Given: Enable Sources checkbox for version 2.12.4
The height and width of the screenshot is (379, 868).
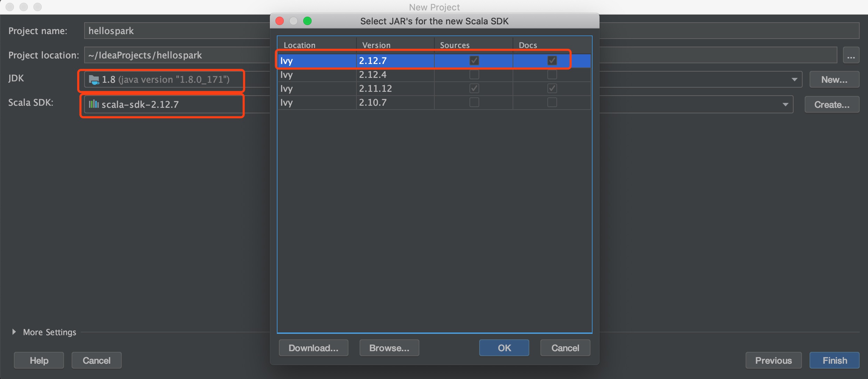Looking at the screenshot, I should tap(474, 74).
